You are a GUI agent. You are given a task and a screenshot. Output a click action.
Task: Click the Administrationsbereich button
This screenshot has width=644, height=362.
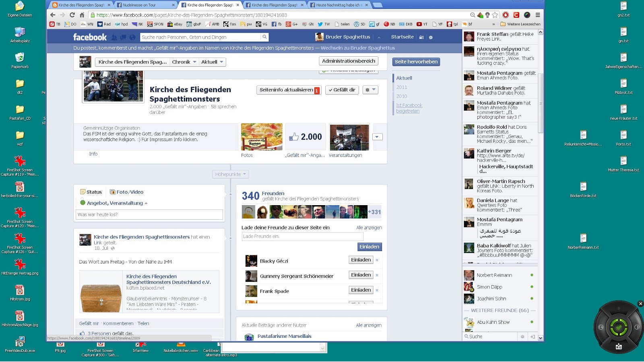point(349,61)
